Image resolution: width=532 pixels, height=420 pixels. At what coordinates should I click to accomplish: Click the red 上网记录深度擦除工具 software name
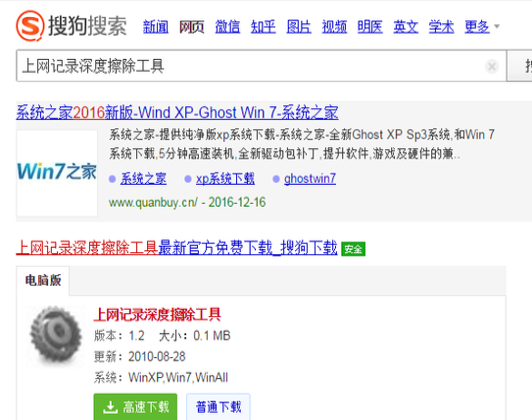click(x=157, y=314)
